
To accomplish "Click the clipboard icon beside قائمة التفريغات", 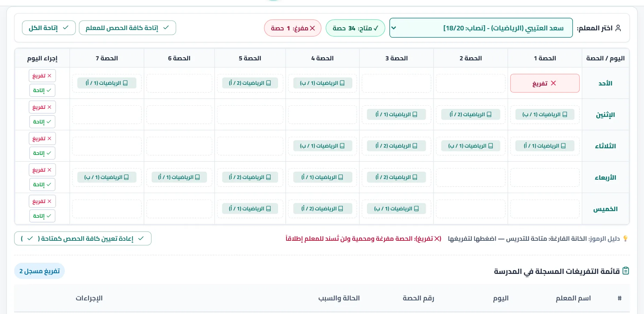I will pos(626,271).
